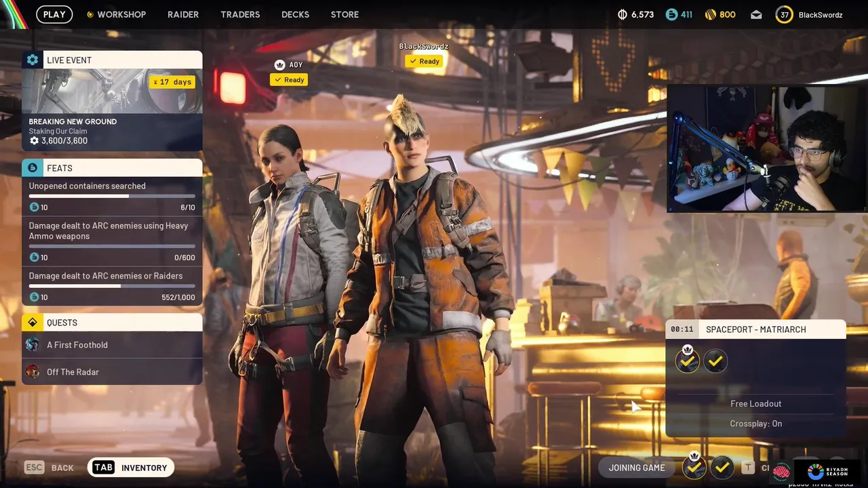Open the DECKS tab

(x=295, y=14)
